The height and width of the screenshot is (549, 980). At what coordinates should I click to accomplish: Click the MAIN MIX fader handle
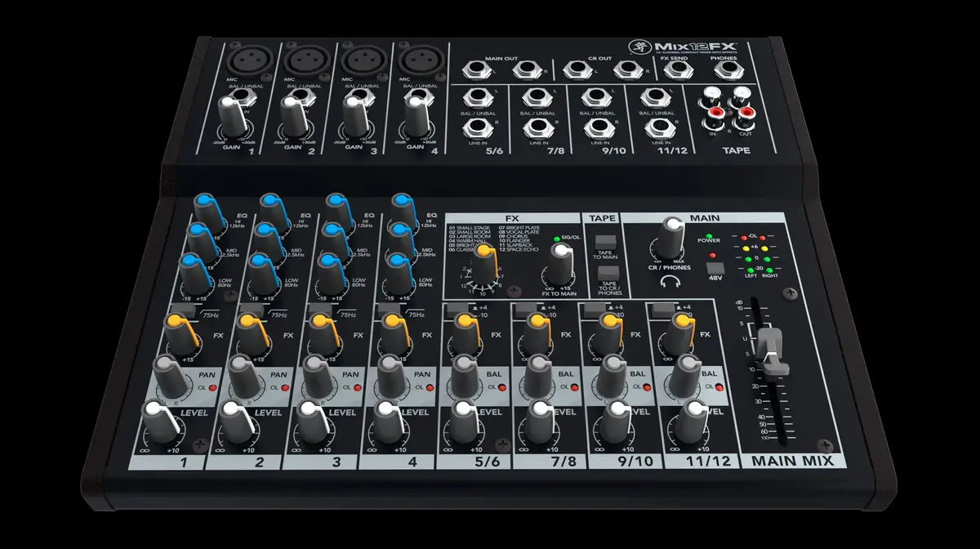point(773,351)
